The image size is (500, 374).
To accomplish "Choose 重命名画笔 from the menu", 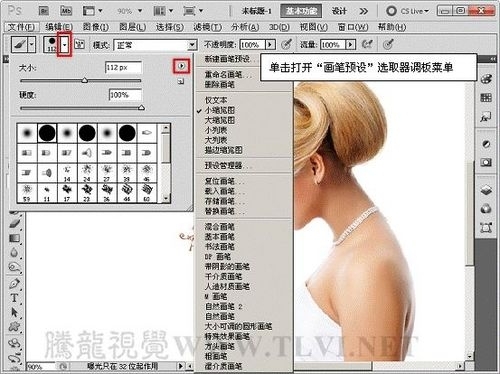I will [228, 75].
